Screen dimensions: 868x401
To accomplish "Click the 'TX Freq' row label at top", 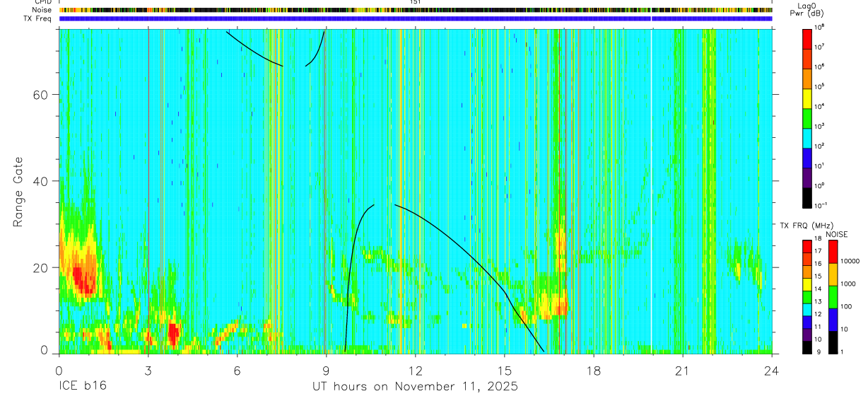I will [37, 18].
